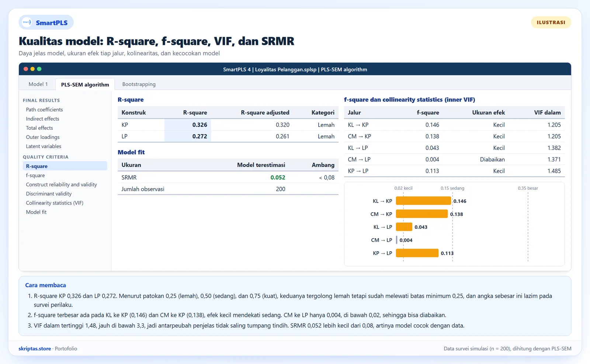Select R-square under Quality Criteria

[x=65, y=166]
